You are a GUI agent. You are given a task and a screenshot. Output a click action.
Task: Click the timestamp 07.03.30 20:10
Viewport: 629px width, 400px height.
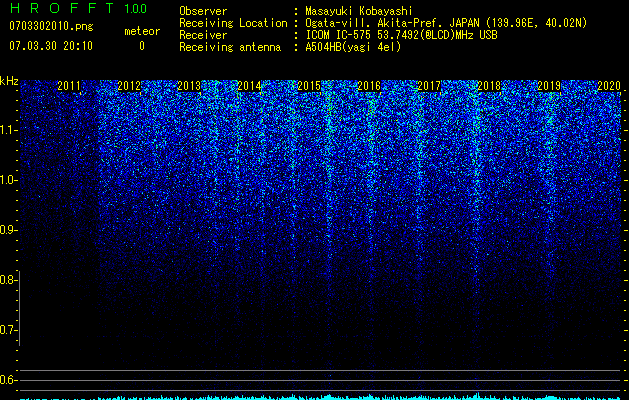click(51, 46)
